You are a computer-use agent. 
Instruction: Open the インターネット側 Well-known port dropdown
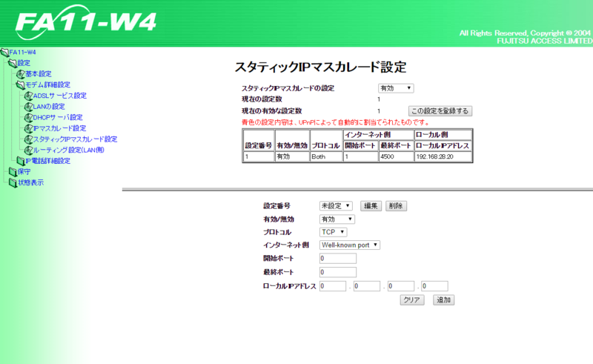350,245
